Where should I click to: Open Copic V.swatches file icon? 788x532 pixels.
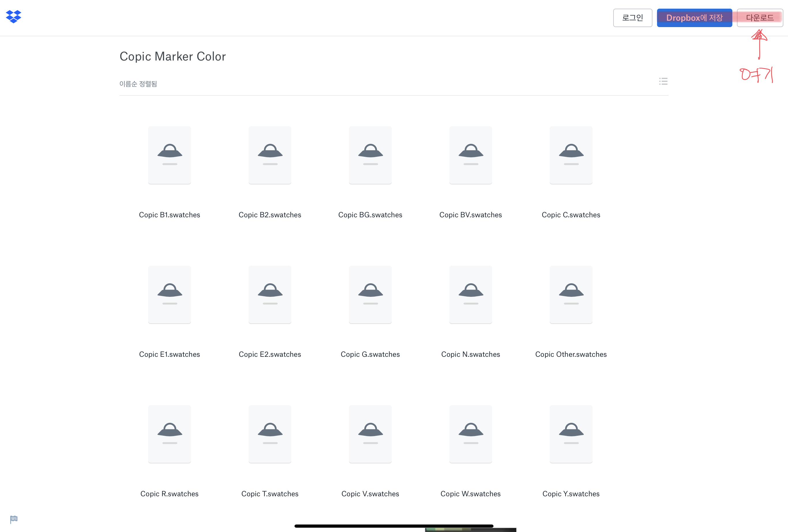tap(370, 434)
